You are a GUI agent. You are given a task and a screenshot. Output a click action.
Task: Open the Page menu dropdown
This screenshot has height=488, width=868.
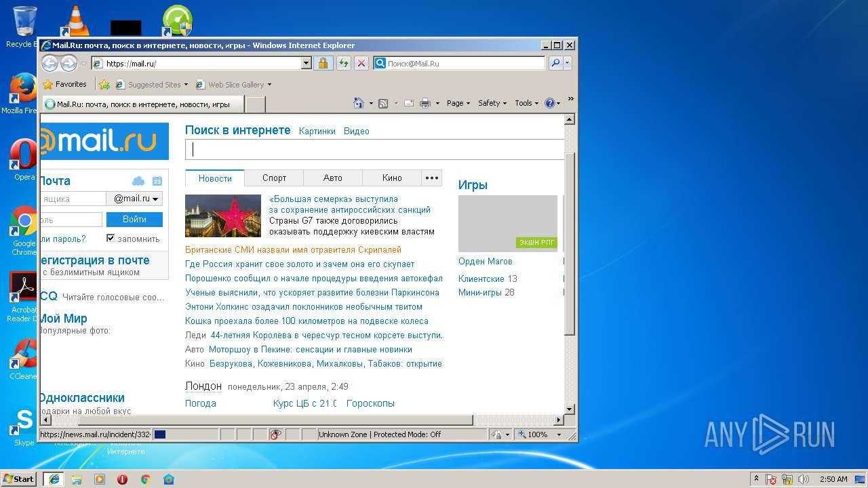[x=458, y=103]
